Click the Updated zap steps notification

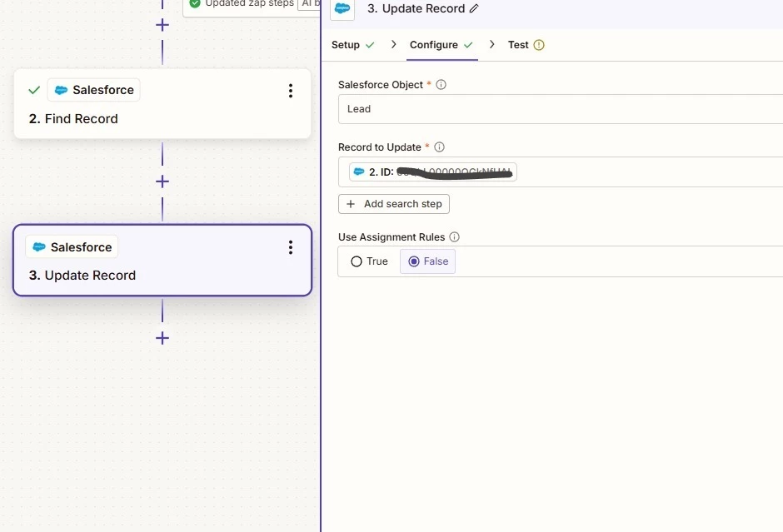click(x=252, y=6)
